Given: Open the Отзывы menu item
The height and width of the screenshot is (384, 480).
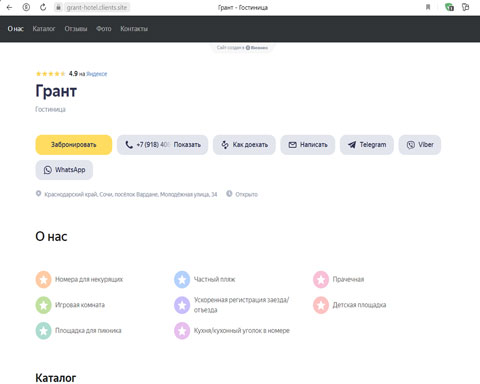Looking at the screenshot, I should click(76, 29).
